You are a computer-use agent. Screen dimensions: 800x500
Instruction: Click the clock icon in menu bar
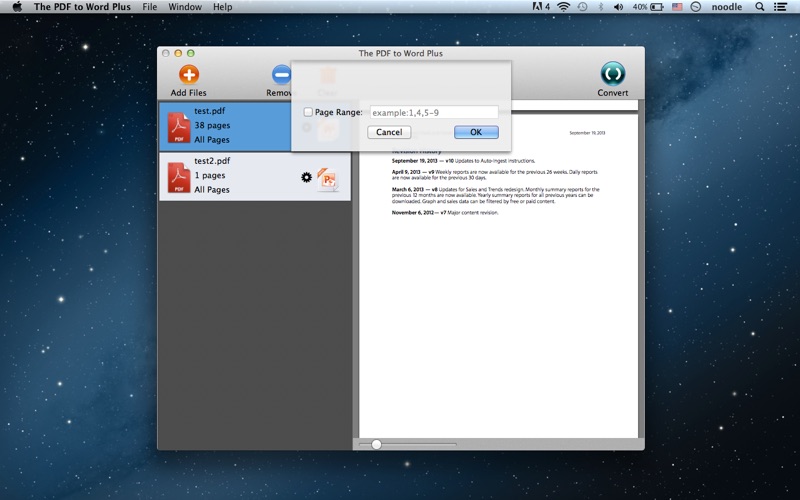coord(695,7)
